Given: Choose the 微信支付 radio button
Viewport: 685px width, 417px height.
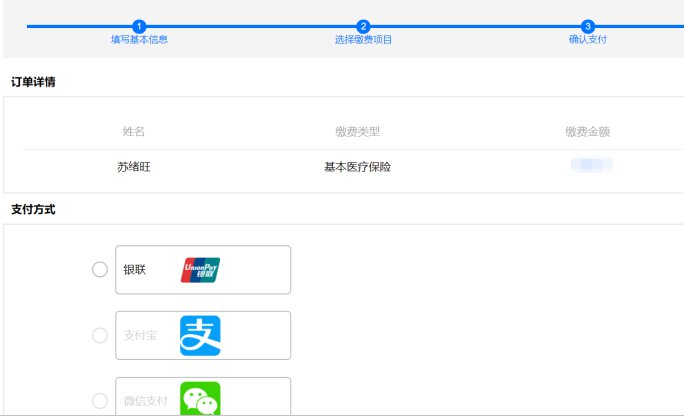Looking at the screenshot, I should (x=100, y=401).
